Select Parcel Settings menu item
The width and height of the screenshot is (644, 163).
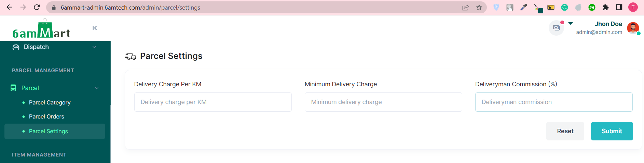(55, 131)
